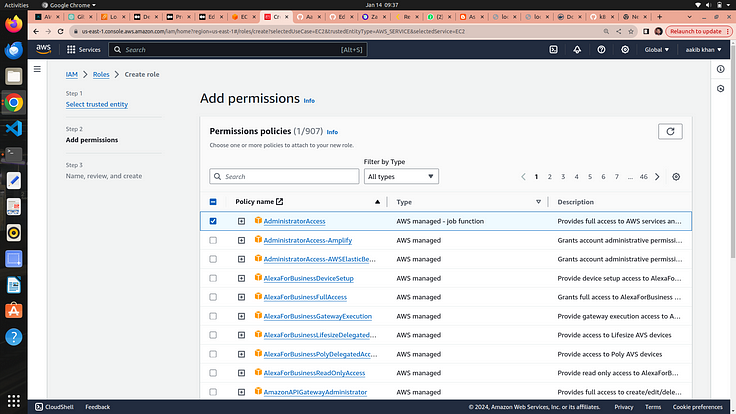Open the aakib khan account menu
The height and width of the screenshot is (414, 736).
[703, 49]
